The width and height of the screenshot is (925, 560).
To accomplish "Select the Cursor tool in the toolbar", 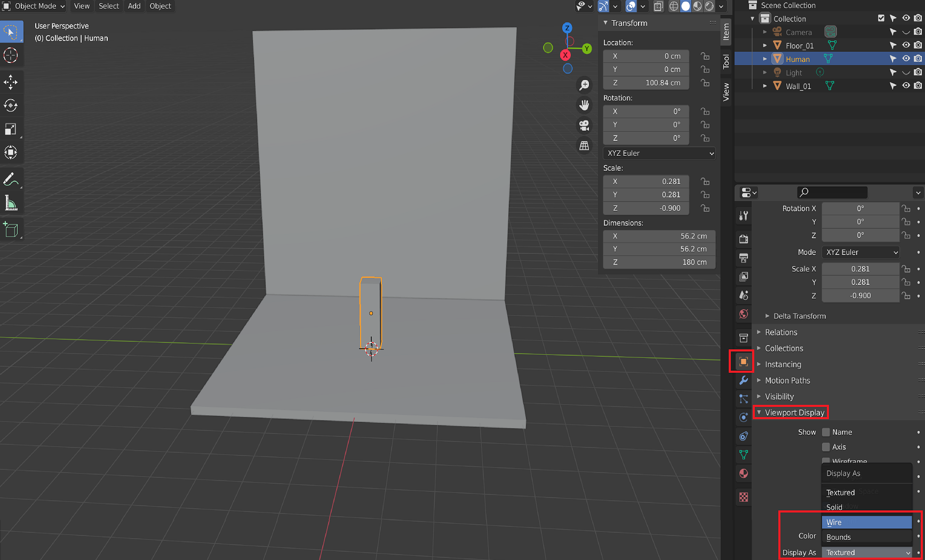I will pyautogui.click(x=11, y=55).
